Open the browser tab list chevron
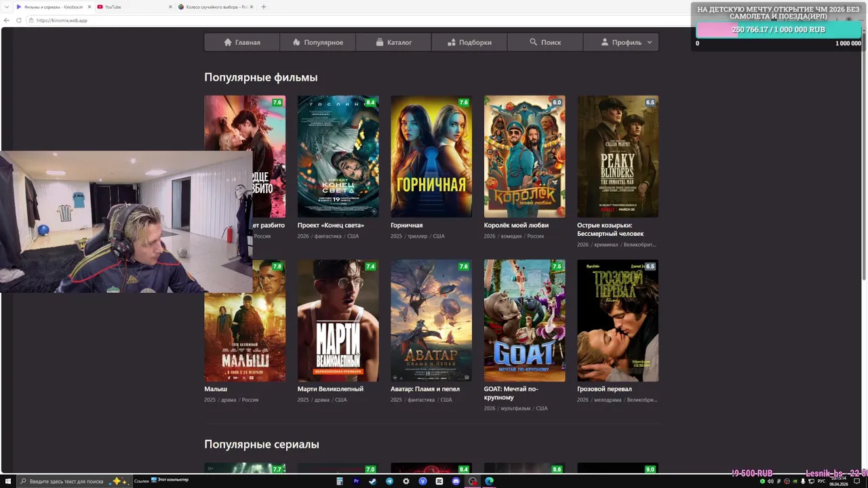The width and height of the screenshot is (868, 488). tap(7, 7)
